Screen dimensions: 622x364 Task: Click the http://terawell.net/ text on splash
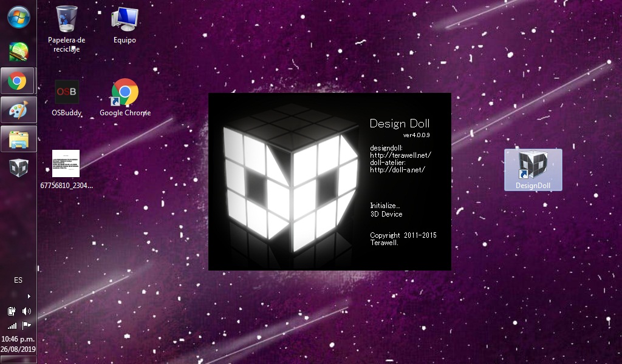pyautogui.click(x=400, y=155)
